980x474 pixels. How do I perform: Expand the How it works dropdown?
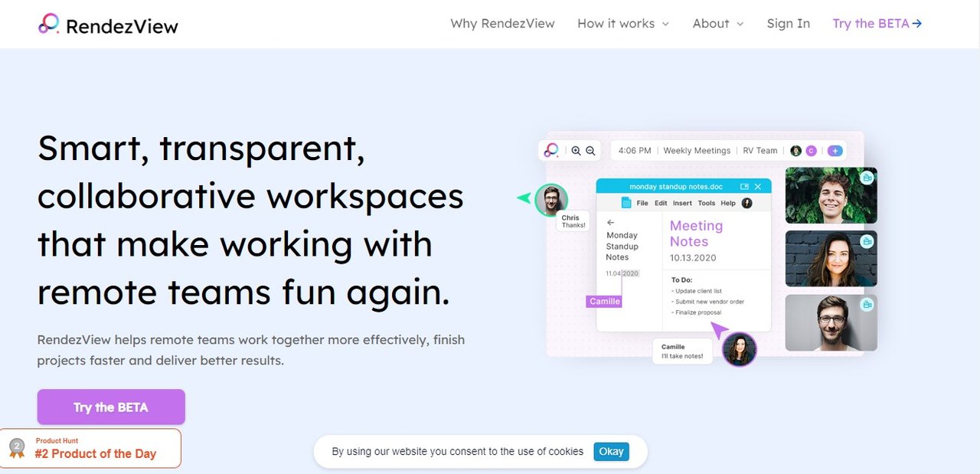623,24
